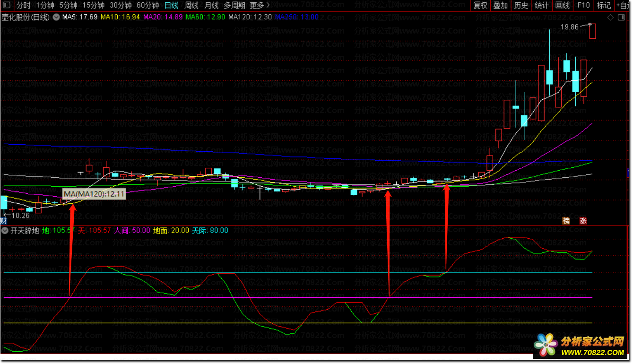Click the 复权 button
Viewport: 633px width, 364px height.
(480, 6)
